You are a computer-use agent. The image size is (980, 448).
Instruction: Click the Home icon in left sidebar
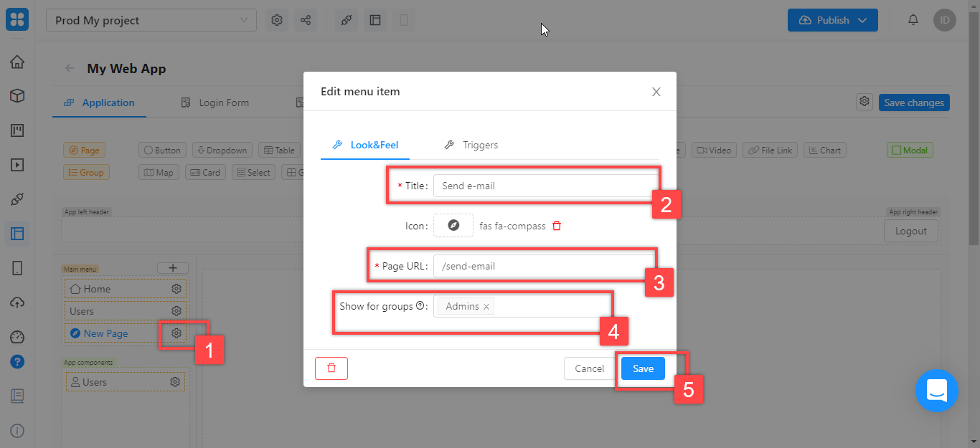(17, 62)
